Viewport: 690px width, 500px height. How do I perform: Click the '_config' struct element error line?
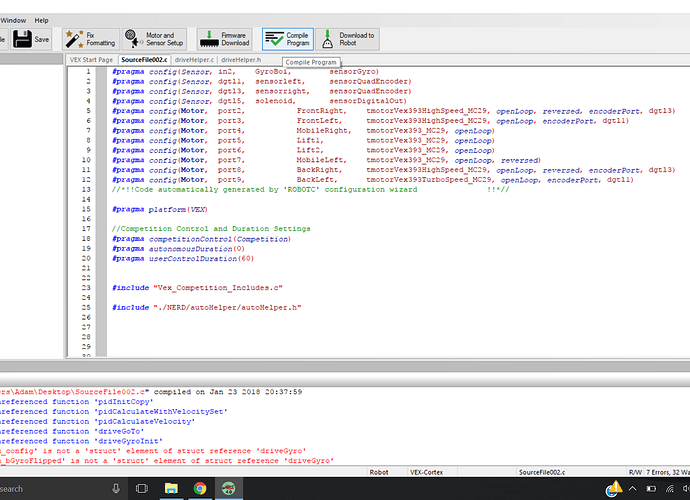[x=153, y=451]
